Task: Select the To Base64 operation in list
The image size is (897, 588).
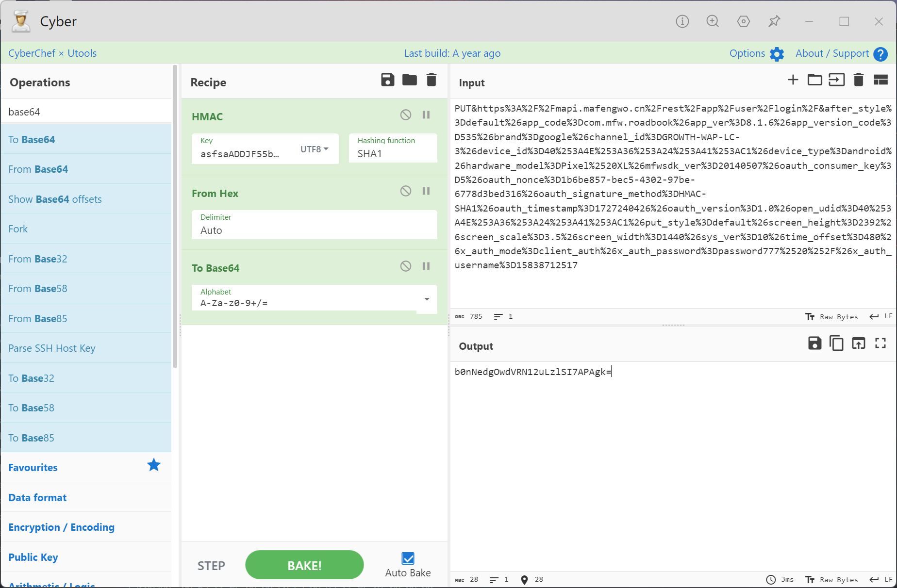Action: coord(86,140)
